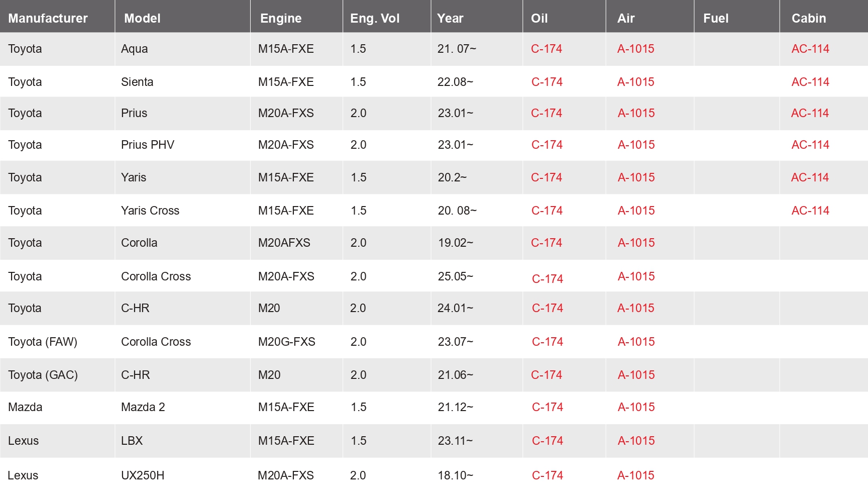Click A-1015 in the Lexus UX250H row
This screenshot has height=493, width=868.
(636, 475)
